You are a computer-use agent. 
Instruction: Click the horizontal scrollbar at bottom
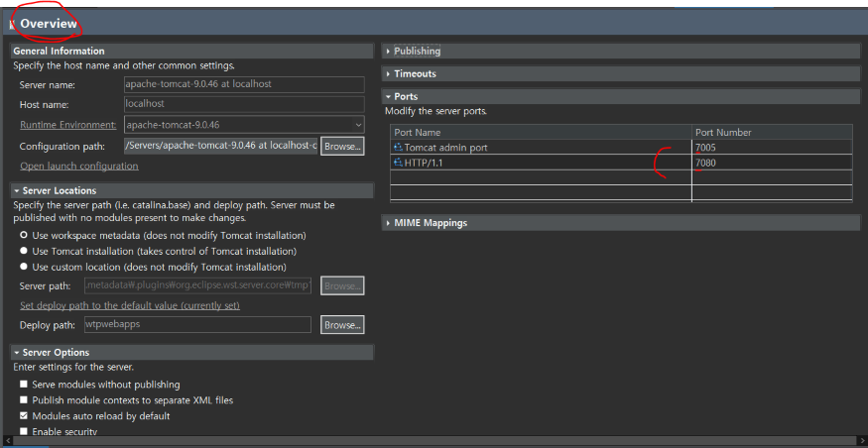[434, 440]
